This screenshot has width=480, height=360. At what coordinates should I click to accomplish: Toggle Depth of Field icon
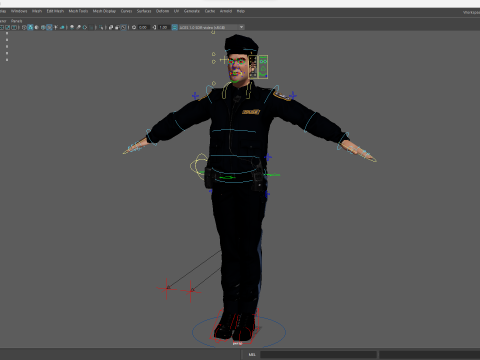(x=91, y=27)
